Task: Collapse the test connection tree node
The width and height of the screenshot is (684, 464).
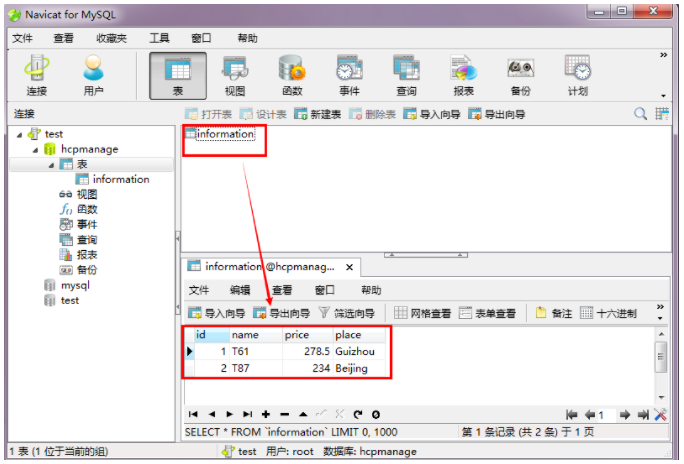Action: click(19, 135)
